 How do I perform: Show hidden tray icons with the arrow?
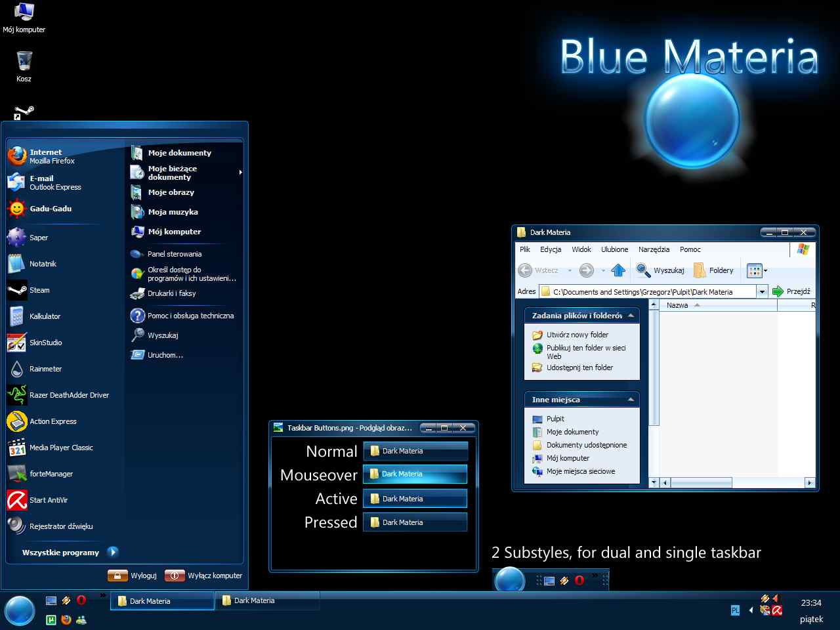pos(751,610)
